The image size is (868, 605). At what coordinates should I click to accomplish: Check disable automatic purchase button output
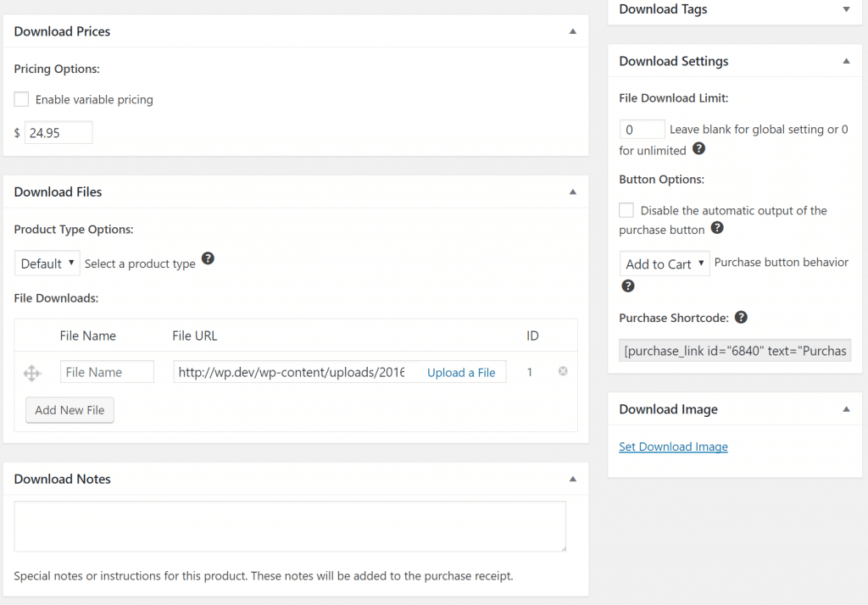(626, 210)
